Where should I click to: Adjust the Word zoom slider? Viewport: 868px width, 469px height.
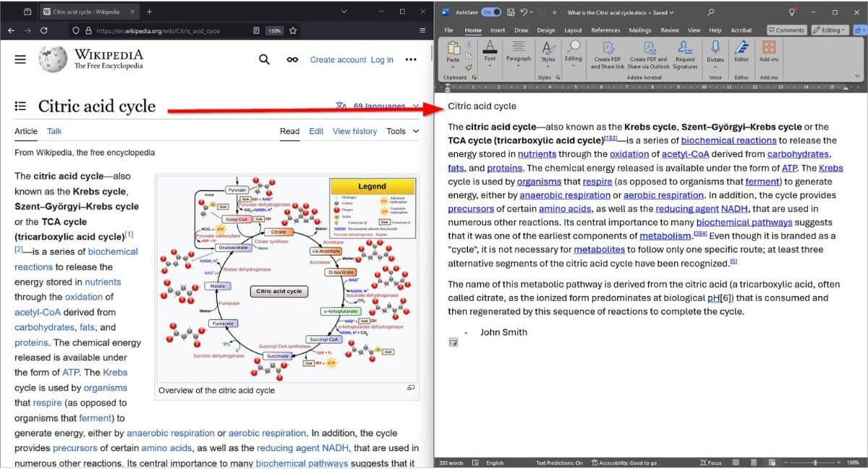tap(814, 462)
